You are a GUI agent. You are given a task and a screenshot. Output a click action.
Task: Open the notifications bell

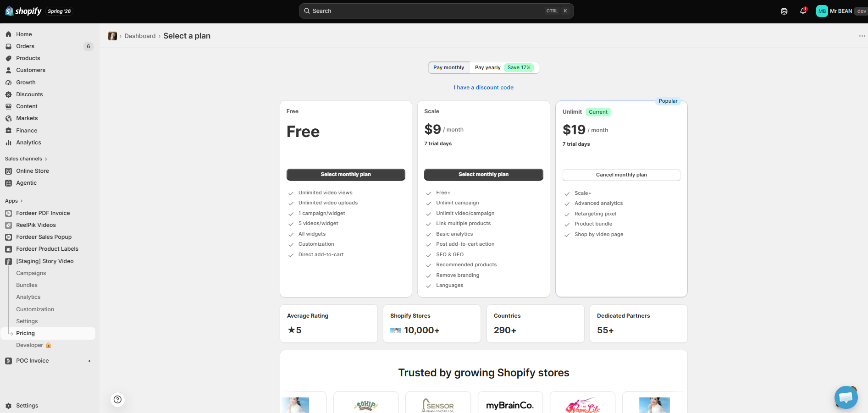[803, 11]
